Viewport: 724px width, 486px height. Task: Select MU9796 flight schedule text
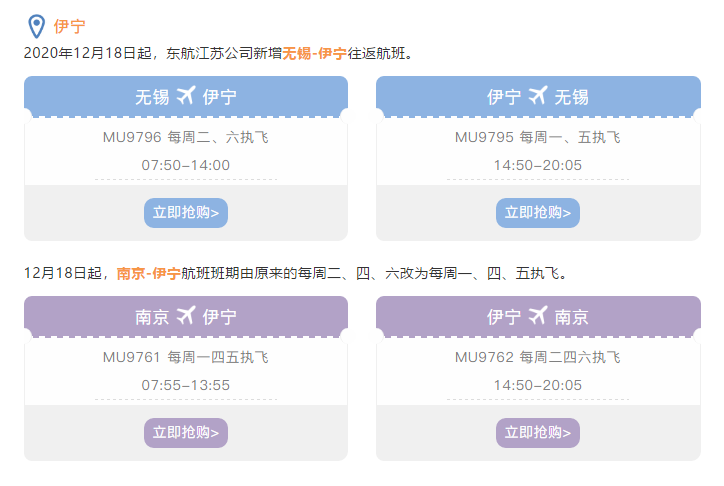coord(186,137)
